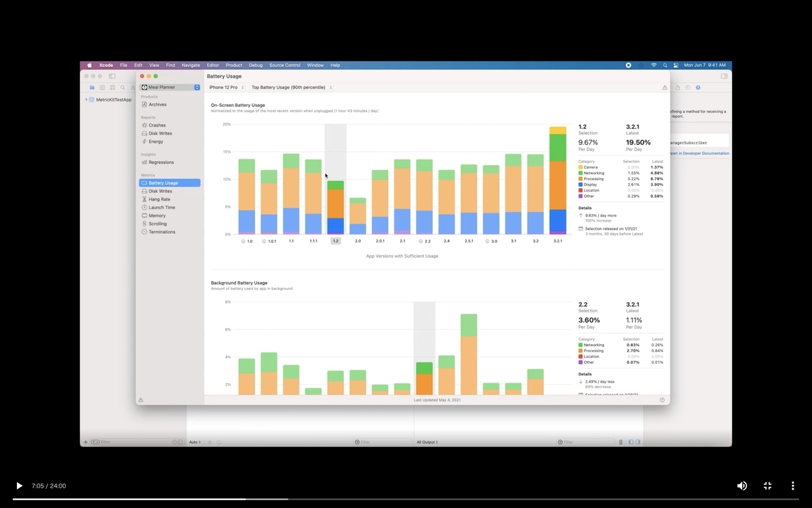The width and height of the screenshot is (812, 508).
Task: Open Quick Help inspector icon
Action: tap(698, 87)
